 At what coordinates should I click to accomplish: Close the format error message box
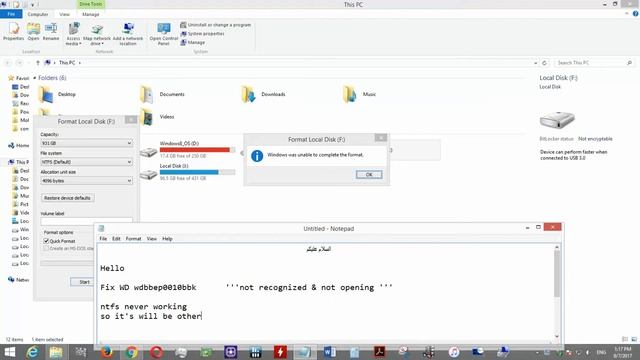[x=380, y=138]
